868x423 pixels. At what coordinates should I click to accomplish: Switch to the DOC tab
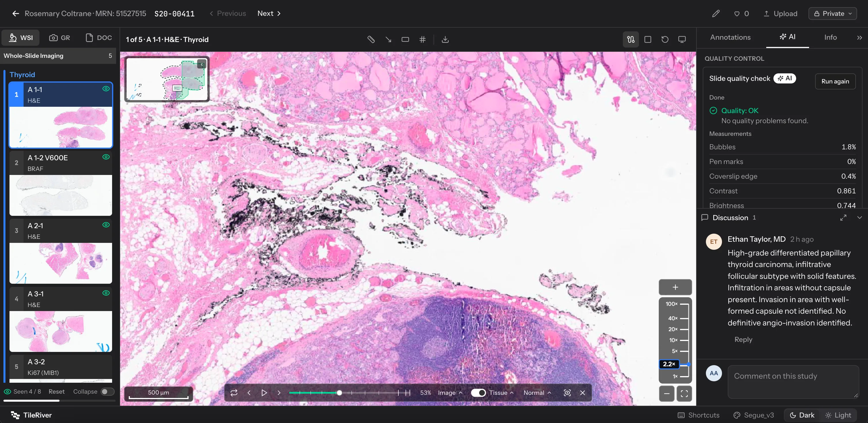(99, 37)
